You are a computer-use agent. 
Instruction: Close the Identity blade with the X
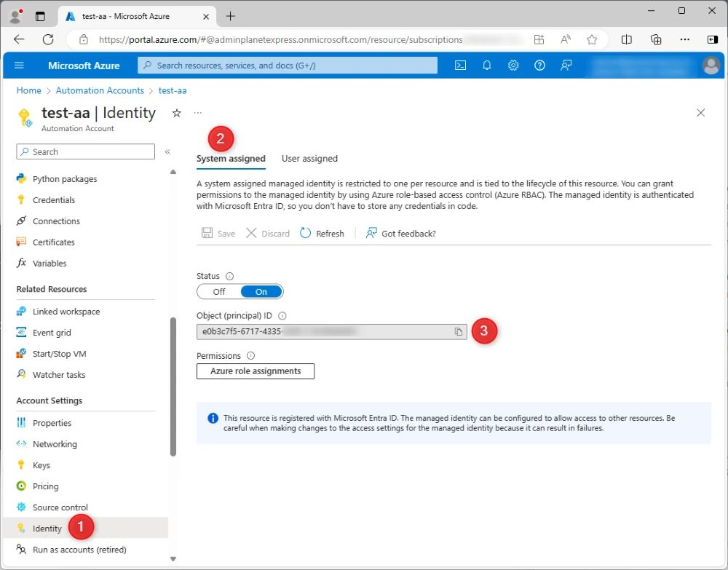700,113
